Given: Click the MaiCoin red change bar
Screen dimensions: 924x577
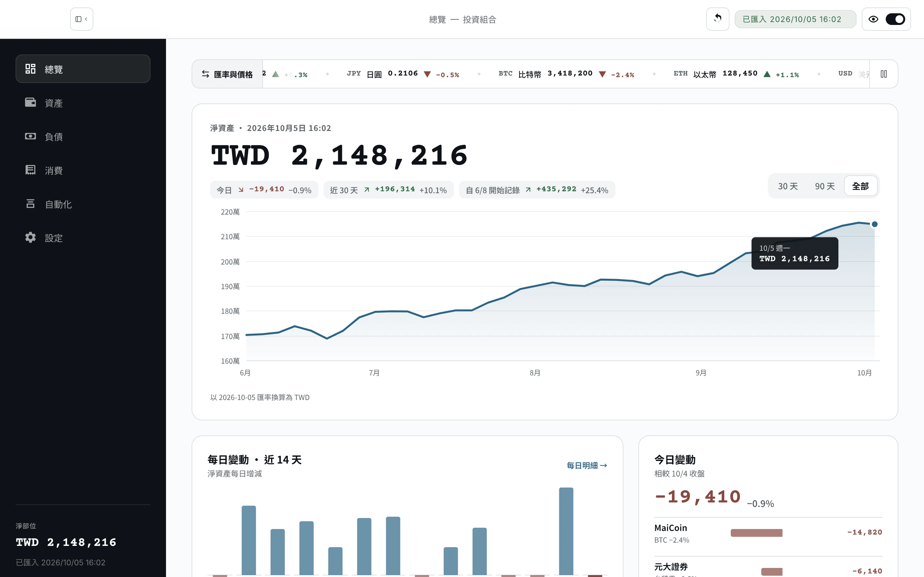Looking at the screenshot, I should pyautogui.click(x=756, y=533).
